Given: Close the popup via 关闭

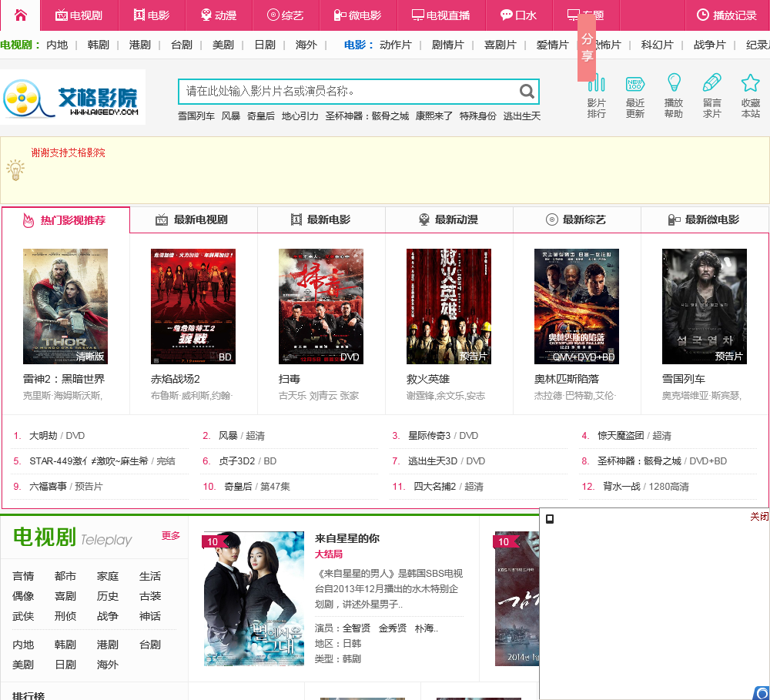Looking at the screenshot, I should coord(759,516).
